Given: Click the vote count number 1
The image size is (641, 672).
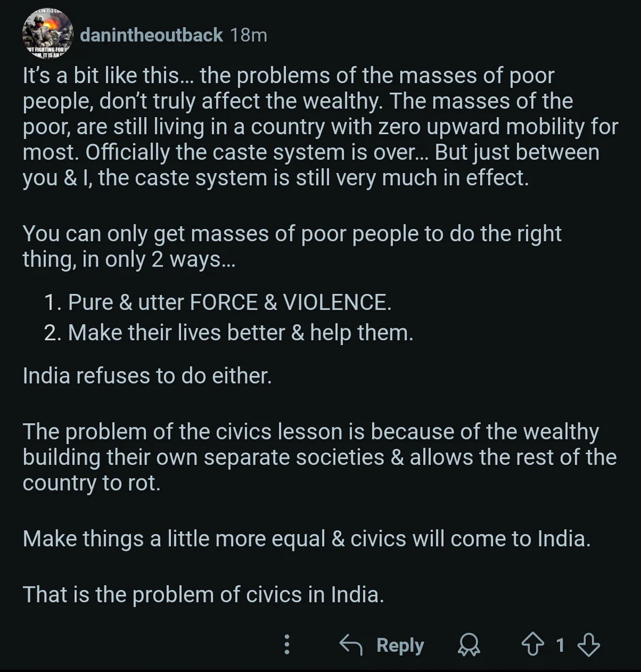Looking at the screenshot, I should (560, 645).
